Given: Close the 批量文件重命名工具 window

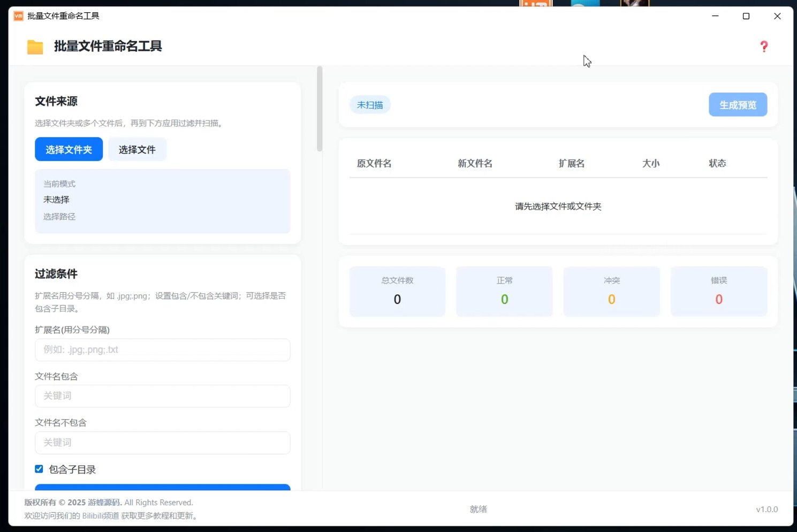Looking at the screenshot, I should 777,16.
